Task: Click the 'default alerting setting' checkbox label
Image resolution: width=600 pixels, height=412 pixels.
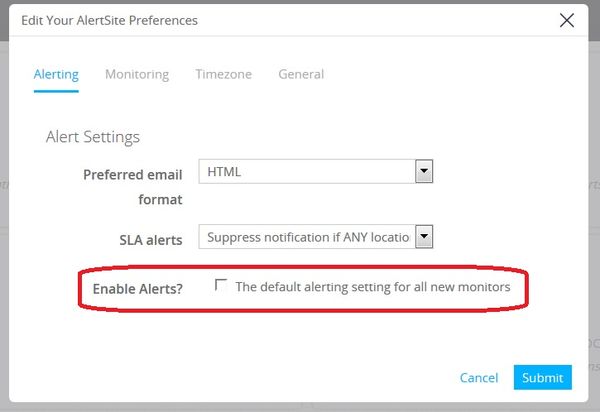Action: pyautogui.click(x=373, y=287)
